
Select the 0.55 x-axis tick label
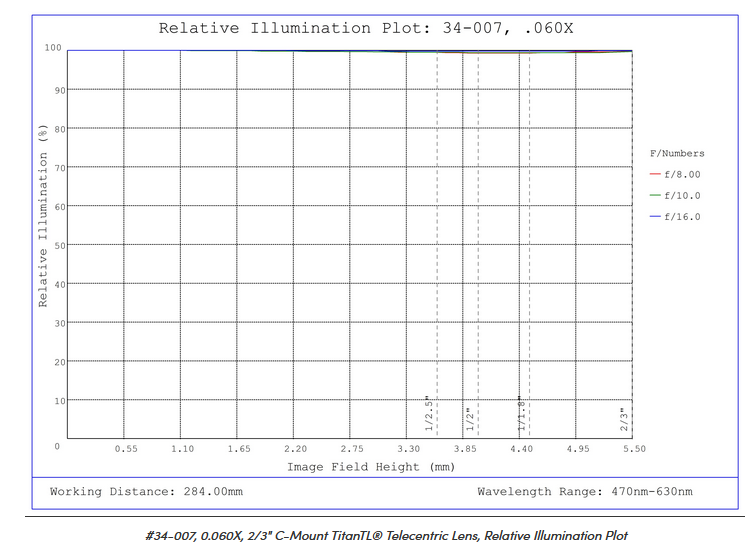tap(126, 449)
